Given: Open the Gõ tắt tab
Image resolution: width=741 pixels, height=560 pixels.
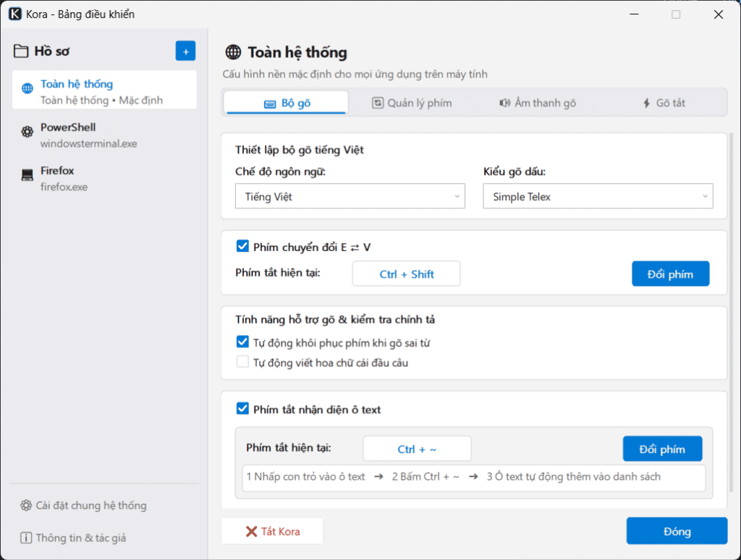Looking at the screenshot, I should point(664,103).
